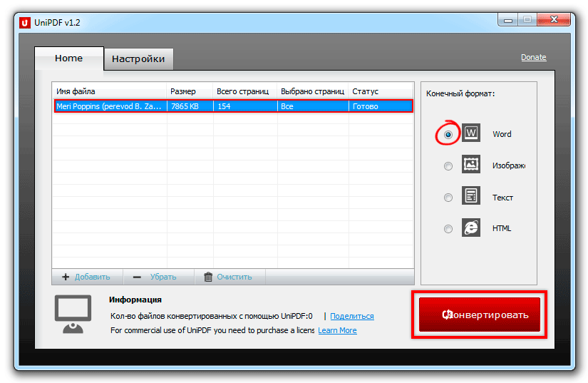
Task: Click the HTML format label
Action: click(502, 228)
